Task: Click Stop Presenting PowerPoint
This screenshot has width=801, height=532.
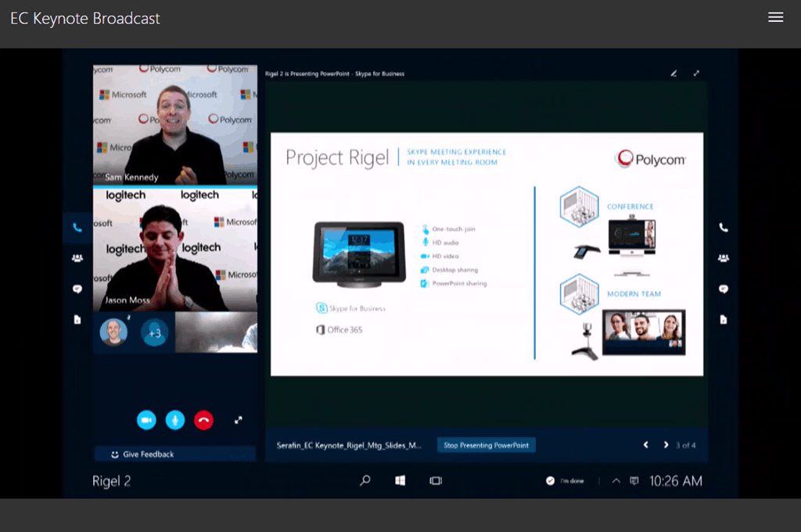Action: coord(486,445)
